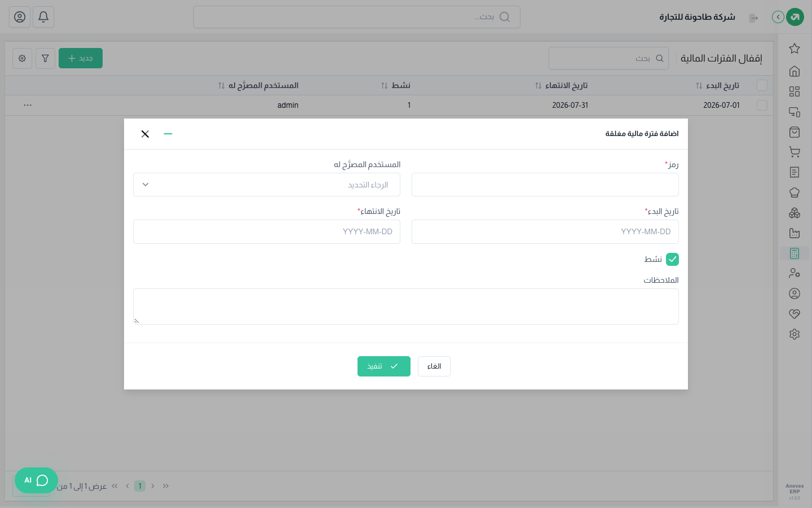Focus the رمز code input field
Viewport: 812px width, 508px height.
[545, 185]
